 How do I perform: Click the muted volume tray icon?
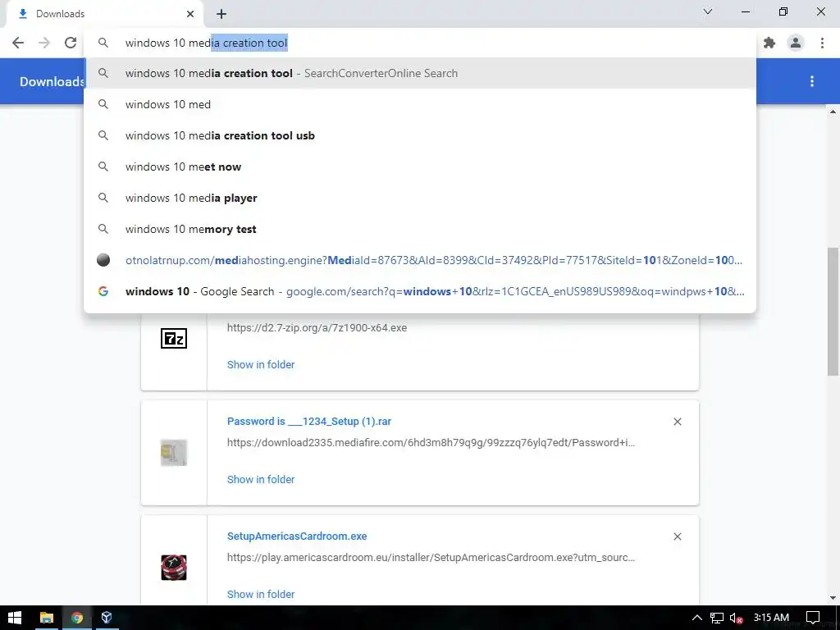(x=736, y=618)
